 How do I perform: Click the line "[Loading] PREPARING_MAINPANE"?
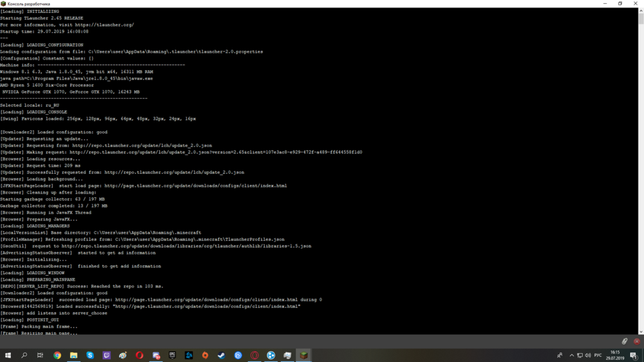coord(37,280)
